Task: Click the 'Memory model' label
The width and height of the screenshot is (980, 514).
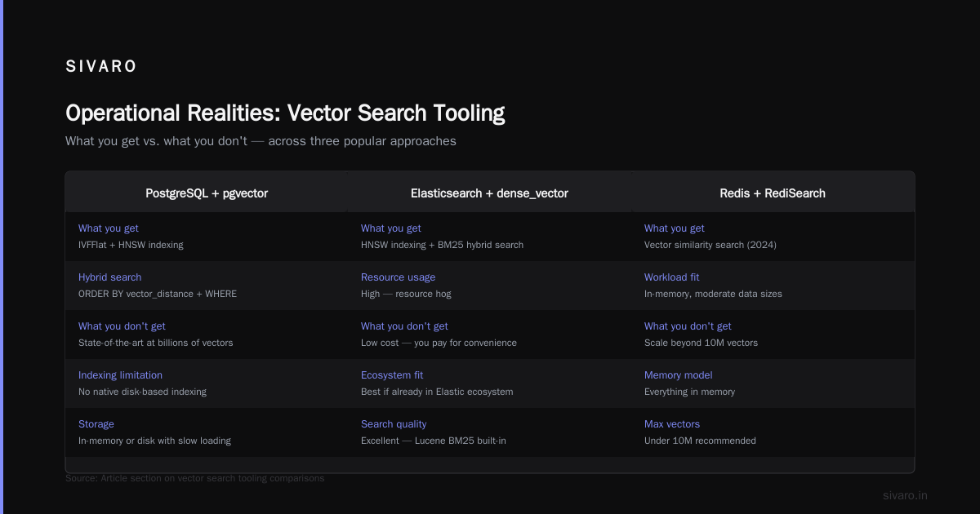Action: [x=678, y=375]
